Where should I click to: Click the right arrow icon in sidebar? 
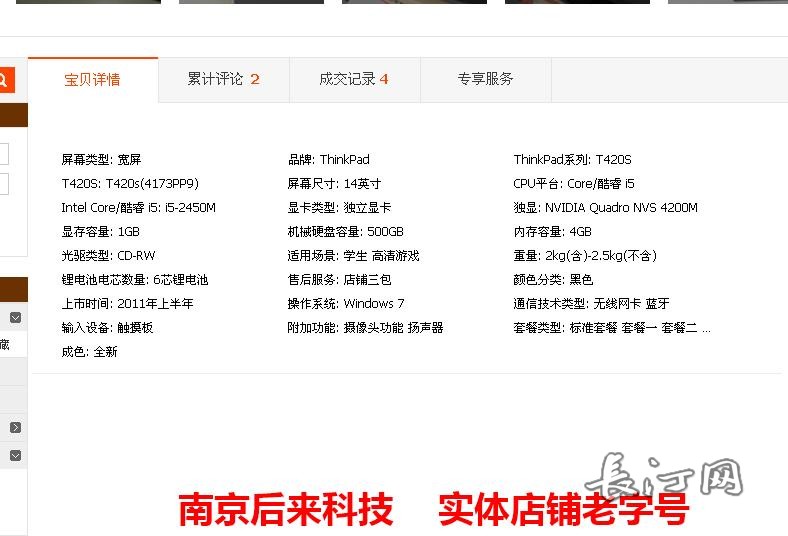16,427
